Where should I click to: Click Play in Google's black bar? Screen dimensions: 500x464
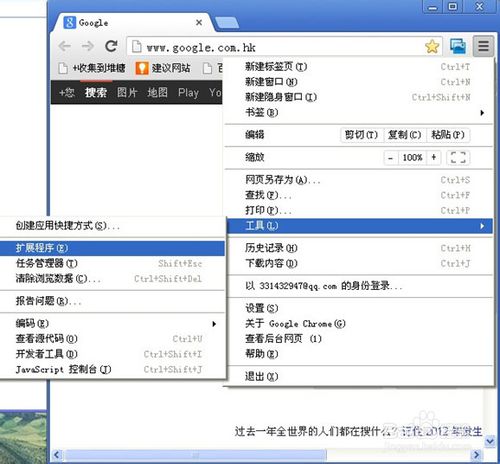(188, 92)
